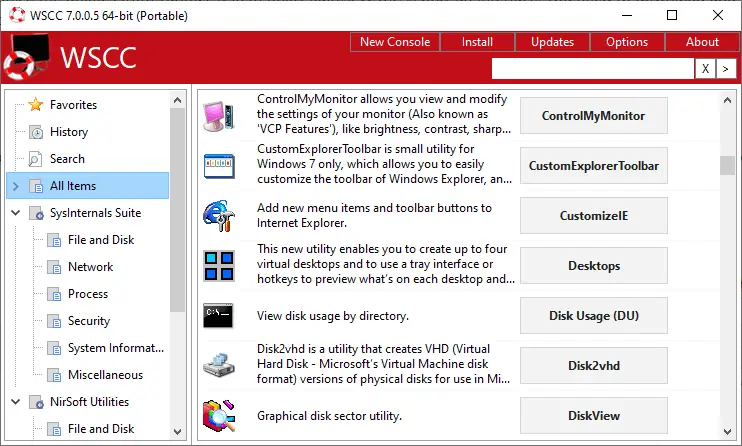The width and height of the screenshot is (742, 446).
Task: Launch the Disk2vhd button
Action: click(593, 366)
